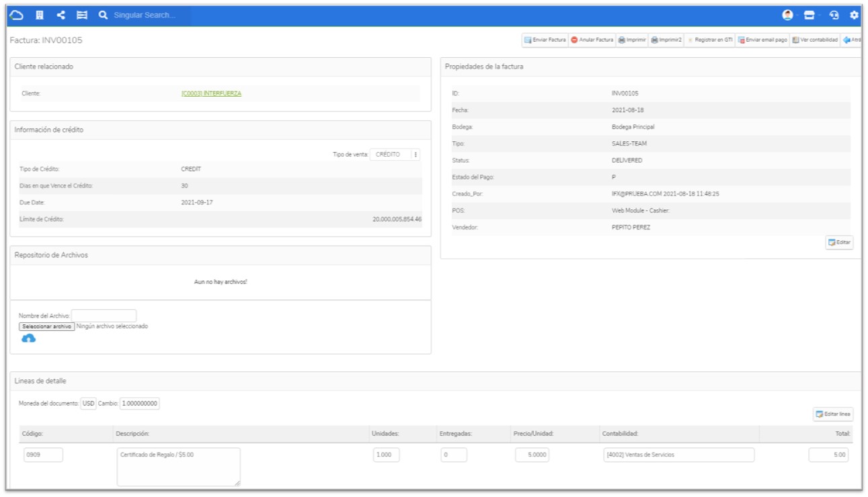This screenshot has width=868, height=497.
Task: Click the credit limit 20,000,005,854.46
Action: (x=397, y=219)
